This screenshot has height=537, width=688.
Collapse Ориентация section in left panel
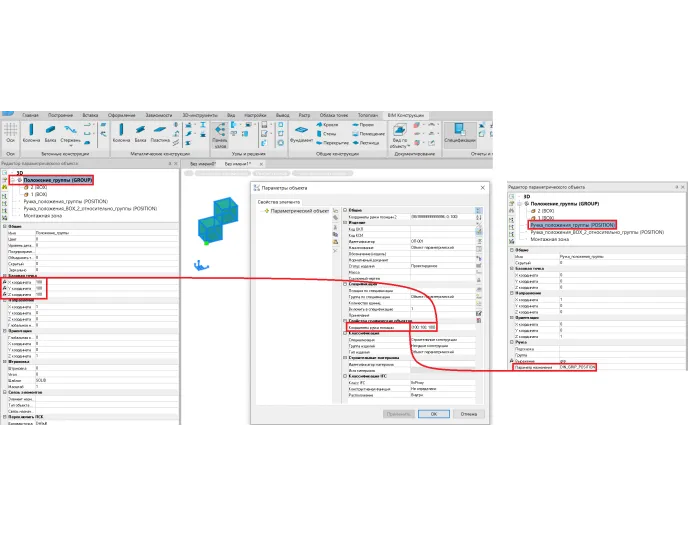coord(5,331)
